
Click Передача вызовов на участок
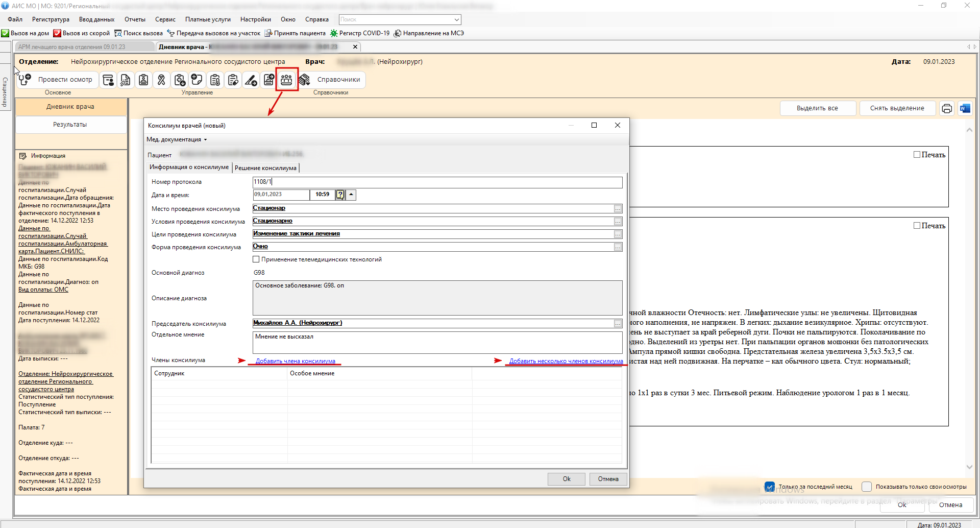click(x=214, y=33)
